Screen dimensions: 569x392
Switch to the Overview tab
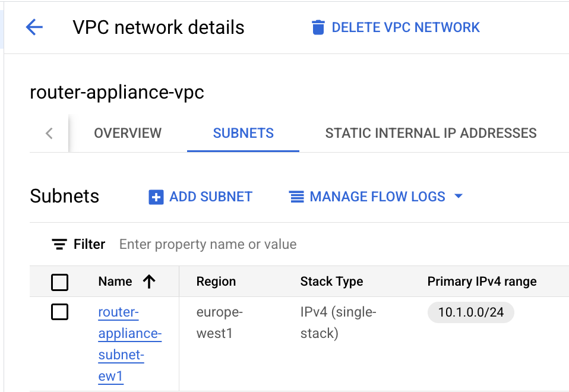(128, 133)
